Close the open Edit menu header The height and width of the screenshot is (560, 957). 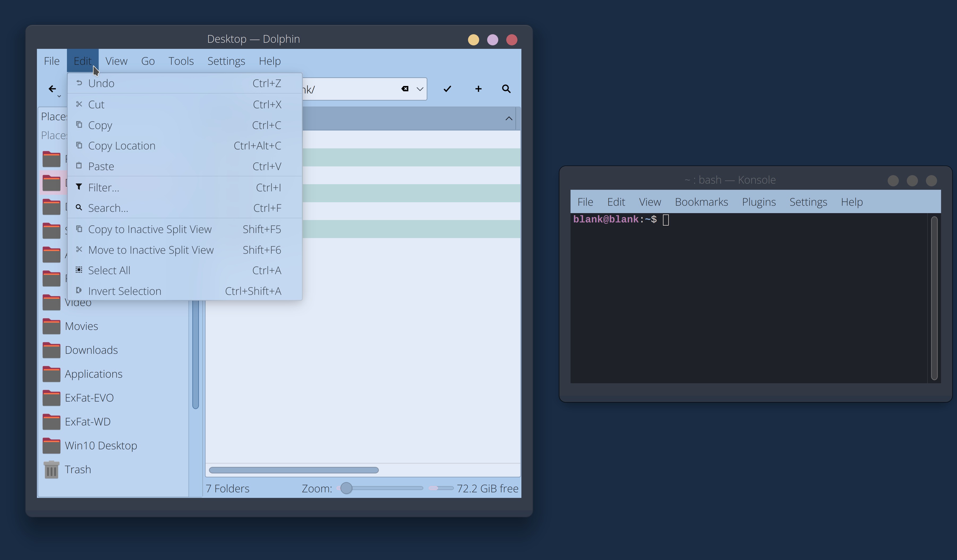[82, 61]
